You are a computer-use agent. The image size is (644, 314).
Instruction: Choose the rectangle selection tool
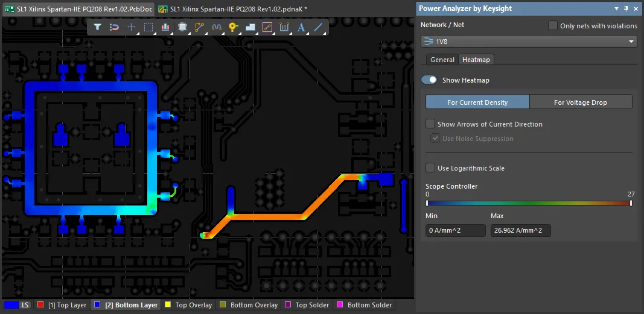(148, 27)
